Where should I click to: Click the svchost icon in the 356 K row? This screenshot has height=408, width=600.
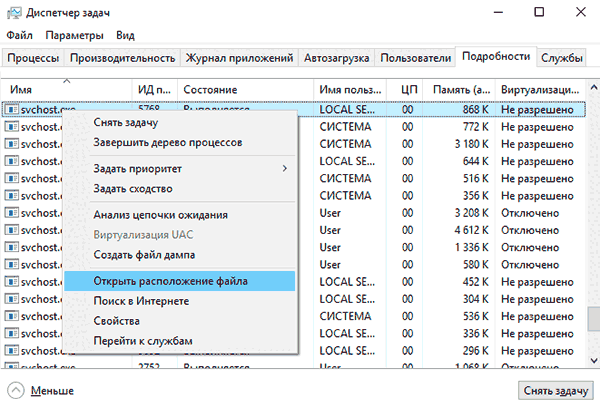pyautogui.click(x=12, y=196)
